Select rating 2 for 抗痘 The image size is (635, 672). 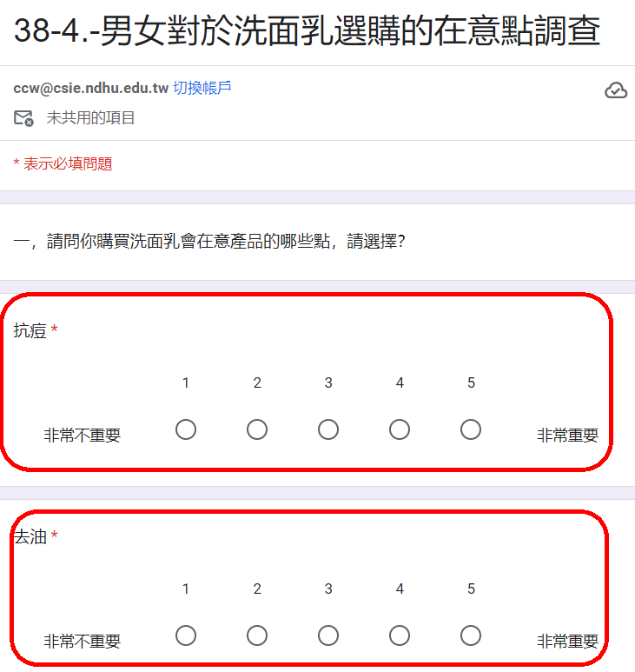click(257, 429)
